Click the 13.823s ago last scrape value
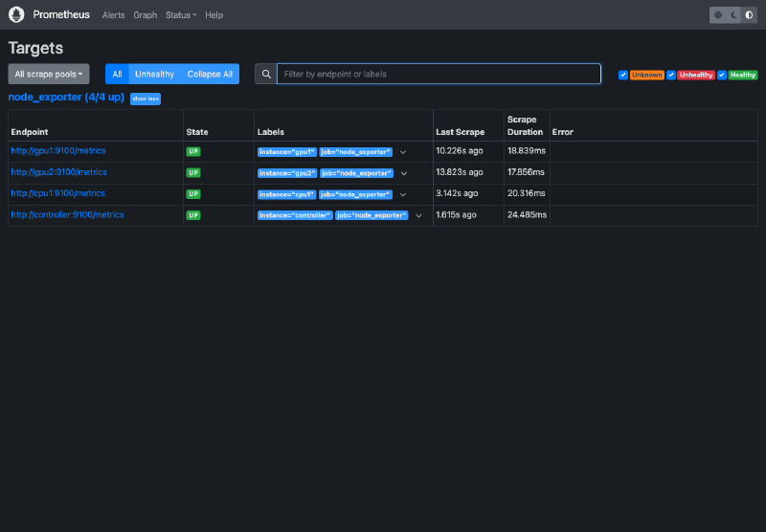 tap(460, 172)
